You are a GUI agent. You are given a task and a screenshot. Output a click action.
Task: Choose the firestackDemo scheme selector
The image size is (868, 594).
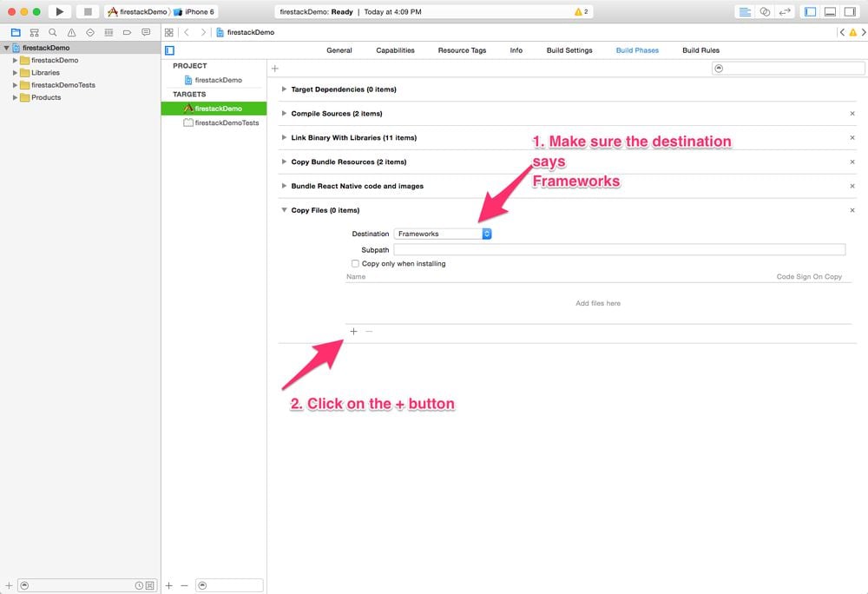click(x=137, y=11)
